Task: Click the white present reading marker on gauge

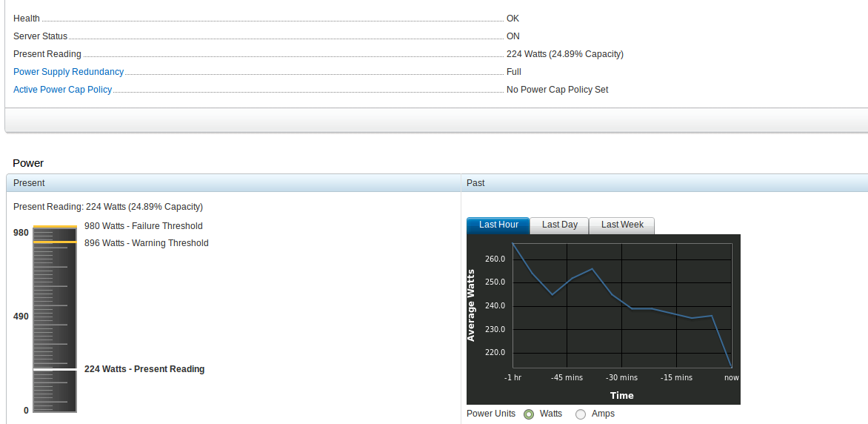Action: (x=55, y=368)
